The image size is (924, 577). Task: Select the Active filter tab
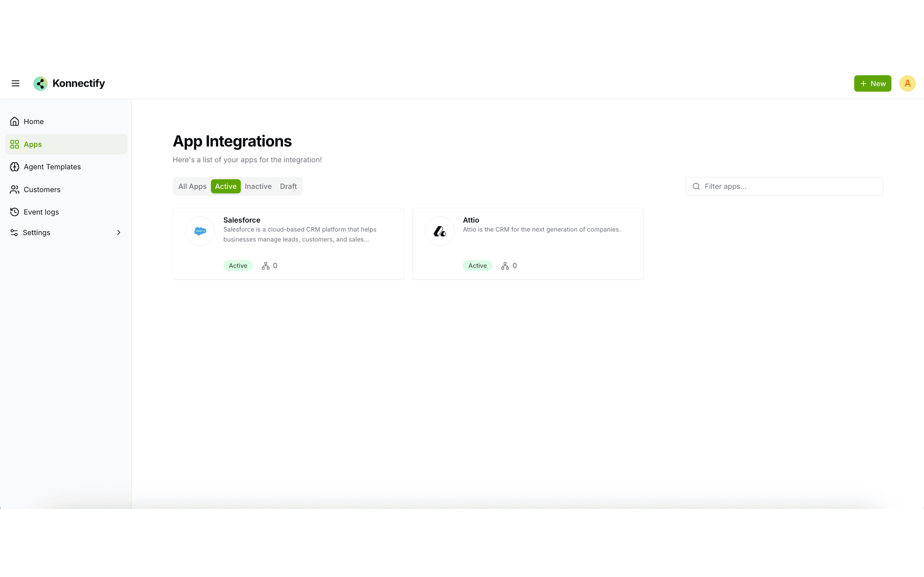pos(225,186)
